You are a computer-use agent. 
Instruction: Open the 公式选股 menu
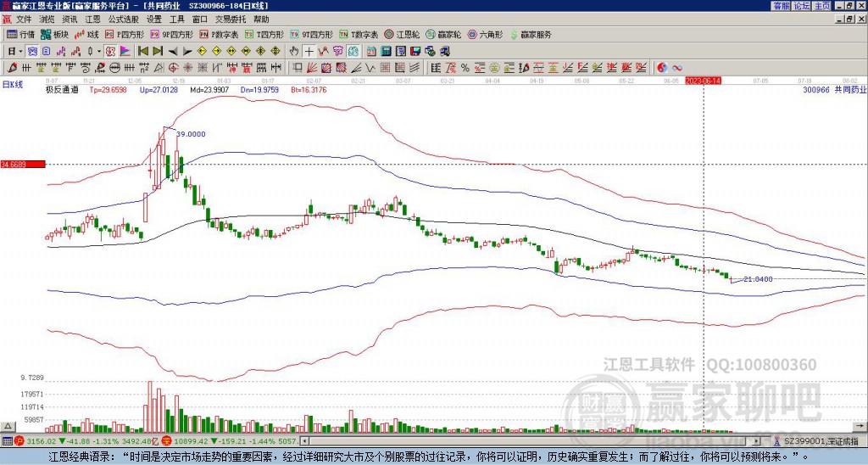123,20
